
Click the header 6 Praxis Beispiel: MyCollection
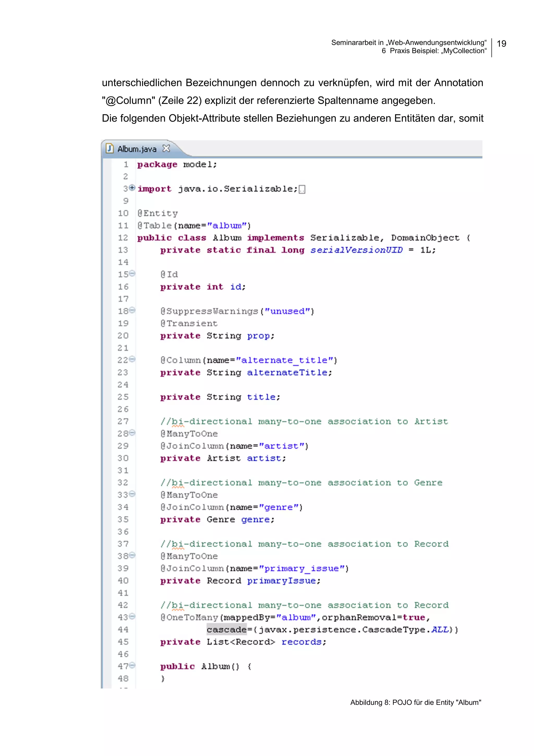click(x=434, y=51)
